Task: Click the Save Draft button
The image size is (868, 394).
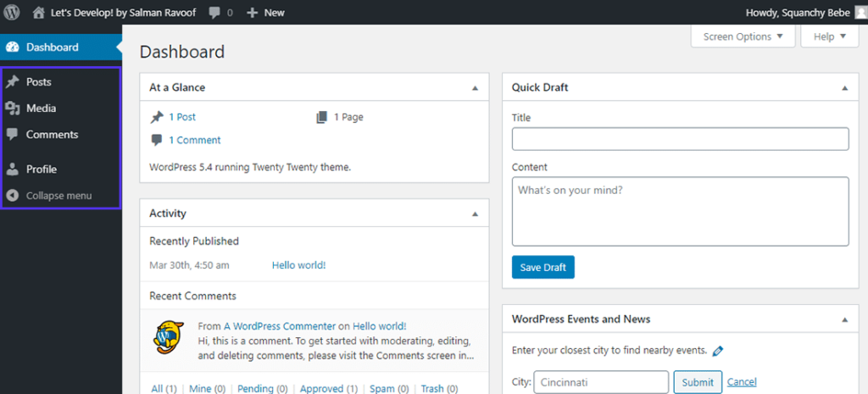Action: pyautogui.click(x=542, y=268)
